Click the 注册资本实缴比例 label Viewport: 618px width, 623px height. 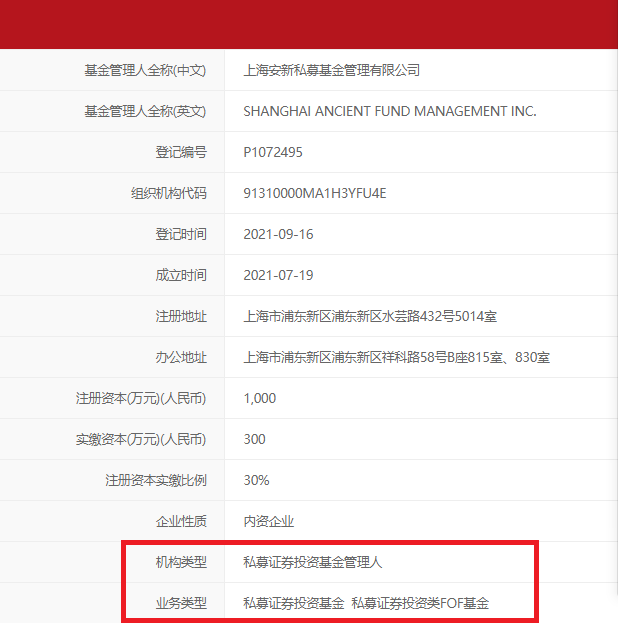pyautogui.click(x=156, y=480)
